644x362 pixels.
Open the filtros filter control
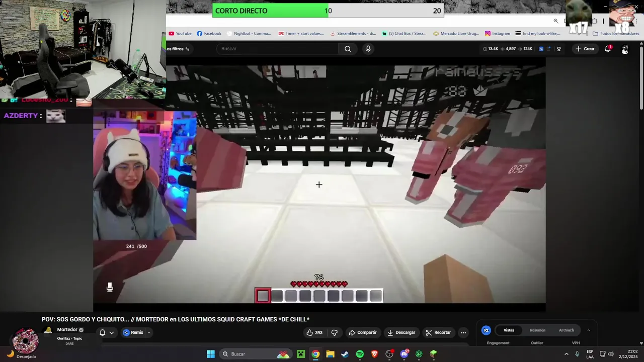click(x=178, y=49)
